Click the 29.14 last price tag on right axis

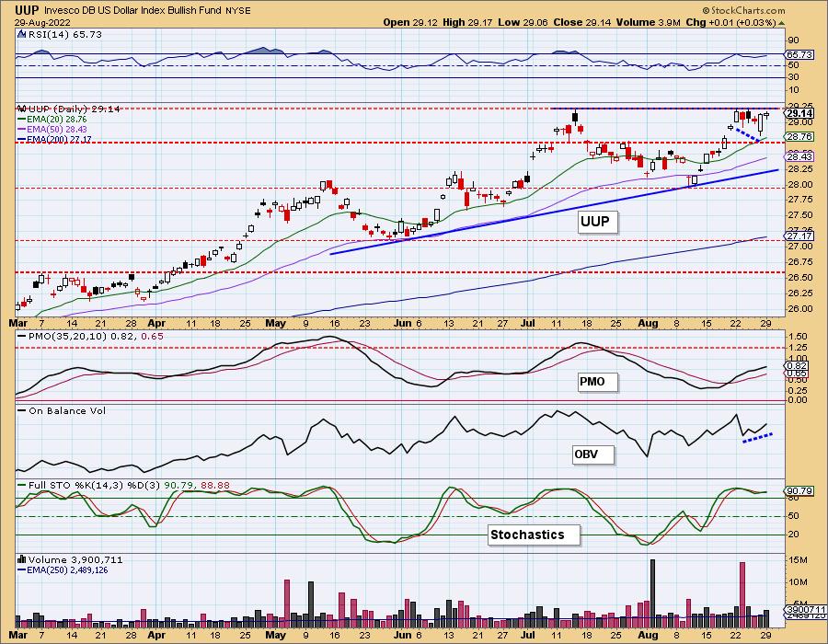tap(799, 113)
